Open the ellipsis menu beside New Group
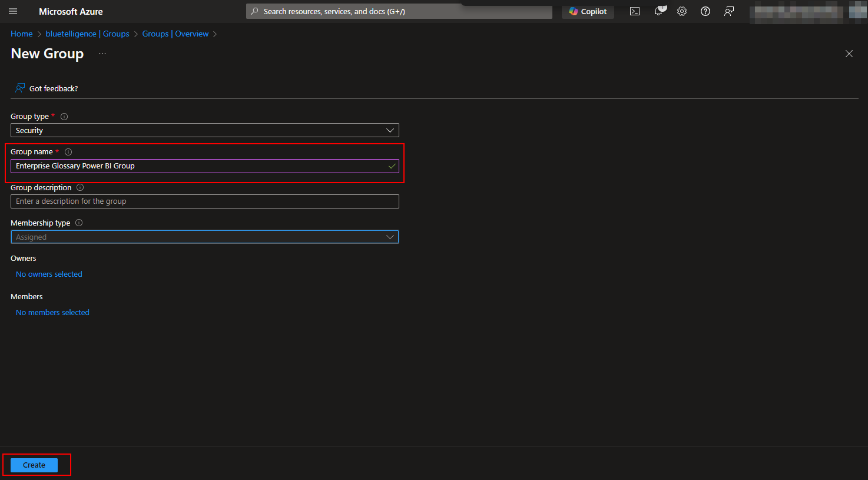This screenshot has height=480, width=868. [102, 54]
